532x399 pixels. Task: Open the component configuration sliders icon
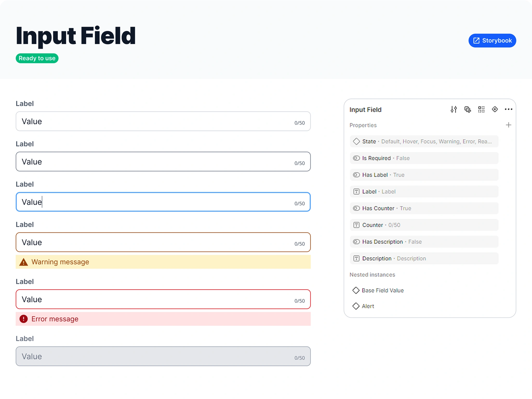point(454,109)
